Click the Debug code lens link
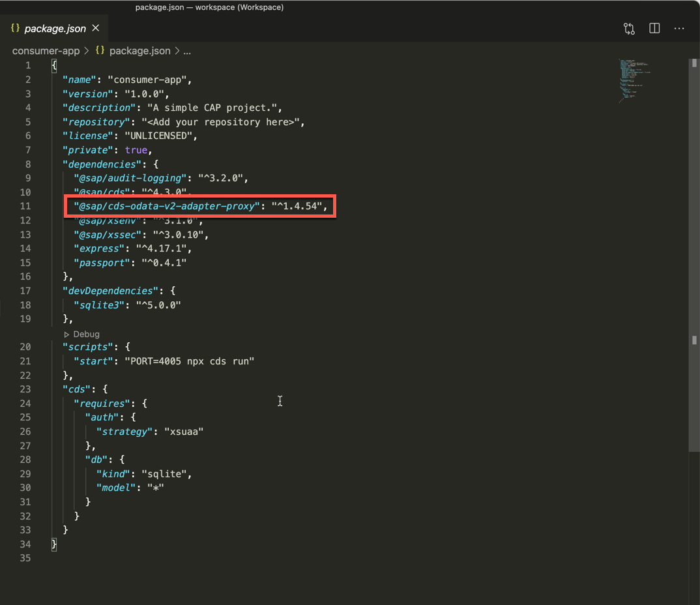Screen dimensions: 700x605 86,334
